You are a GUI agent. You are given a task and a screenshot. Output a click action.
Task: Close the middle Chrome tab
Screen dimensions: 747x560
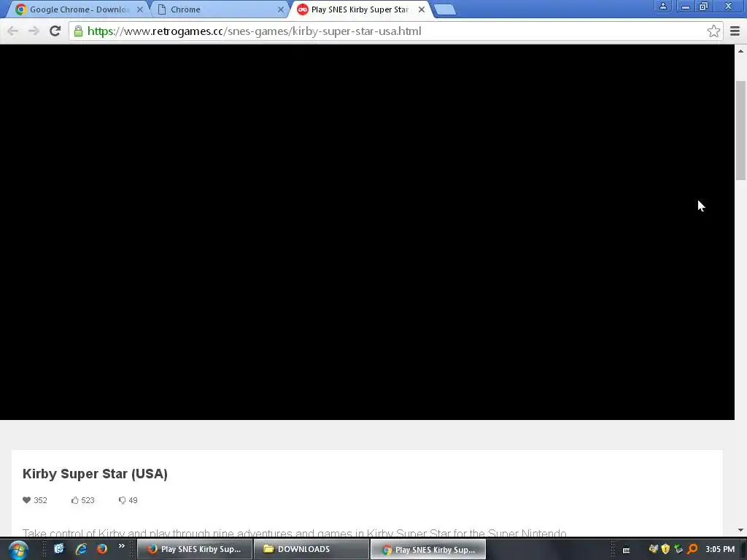(x=281, y=9)
